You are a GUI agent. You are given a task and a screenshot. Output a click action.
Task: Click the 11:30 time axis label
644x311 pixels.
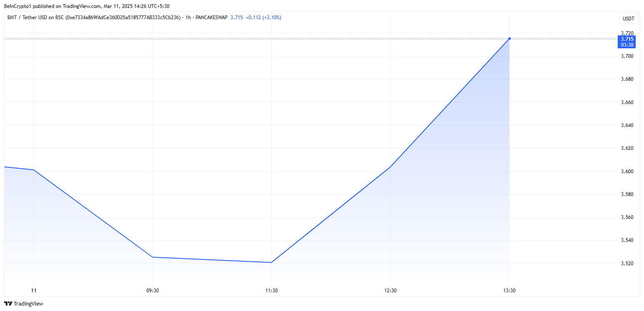tap(271, 291)
